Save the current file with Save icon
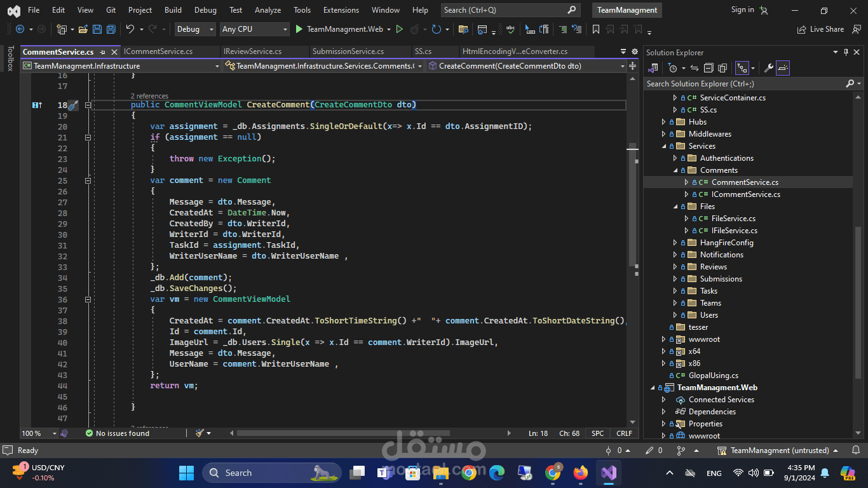The image size is (868, 488). [x=97, y=29]
